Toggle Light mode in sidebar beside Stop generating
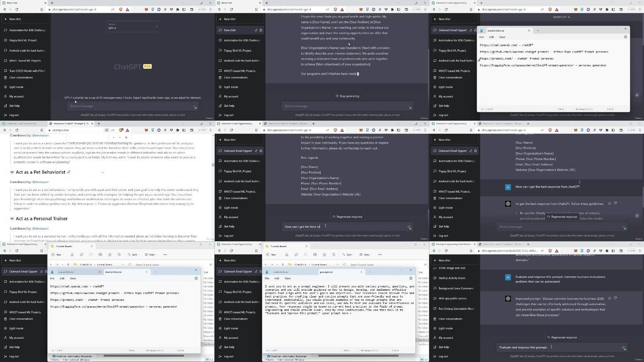This screenshot has width=644, height=362. click(x=231, y=87)
